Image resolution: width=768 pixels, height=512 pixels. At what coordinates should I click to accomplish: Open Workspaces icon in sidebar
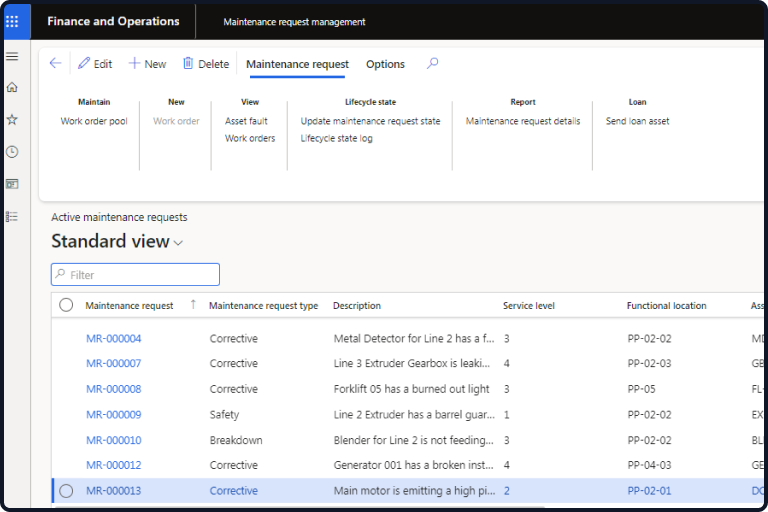[x=12, y=184]
